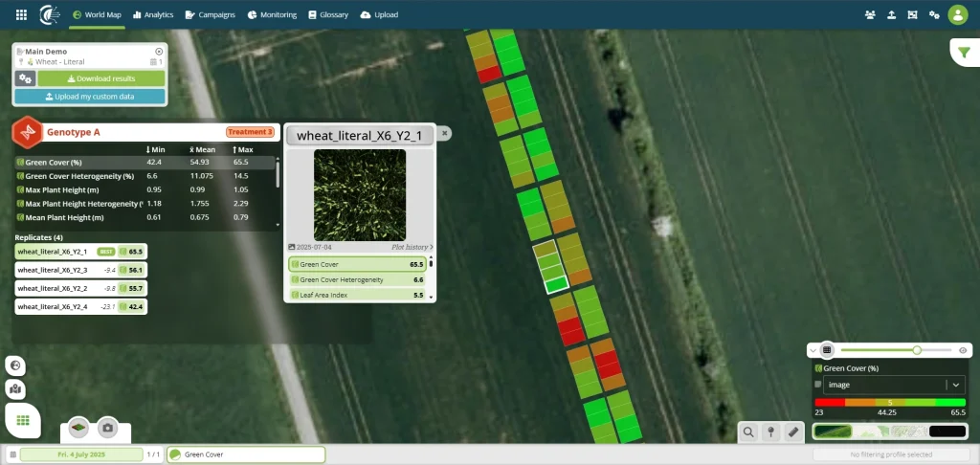Open the image dropdown in legend
The width and height of the screenshot is (980, 465).
(894, 385)
